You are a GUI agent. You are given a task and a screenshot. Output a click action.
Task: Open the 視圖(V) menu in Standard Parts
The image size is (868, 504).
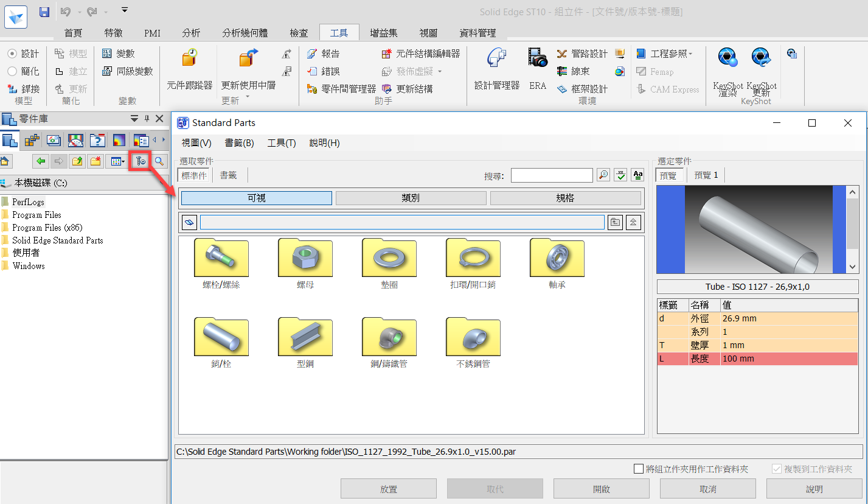[196, 143]
